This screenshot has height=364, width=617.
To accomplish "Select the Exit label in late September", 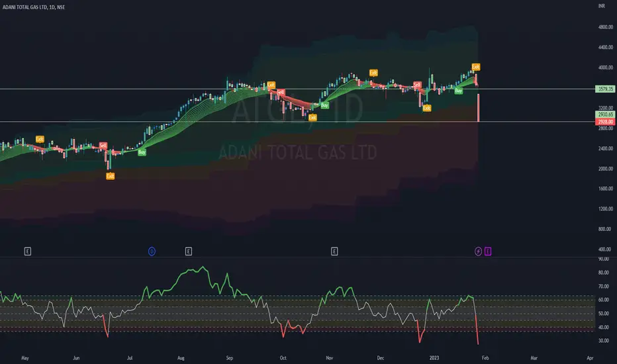I will click(271, 85).
